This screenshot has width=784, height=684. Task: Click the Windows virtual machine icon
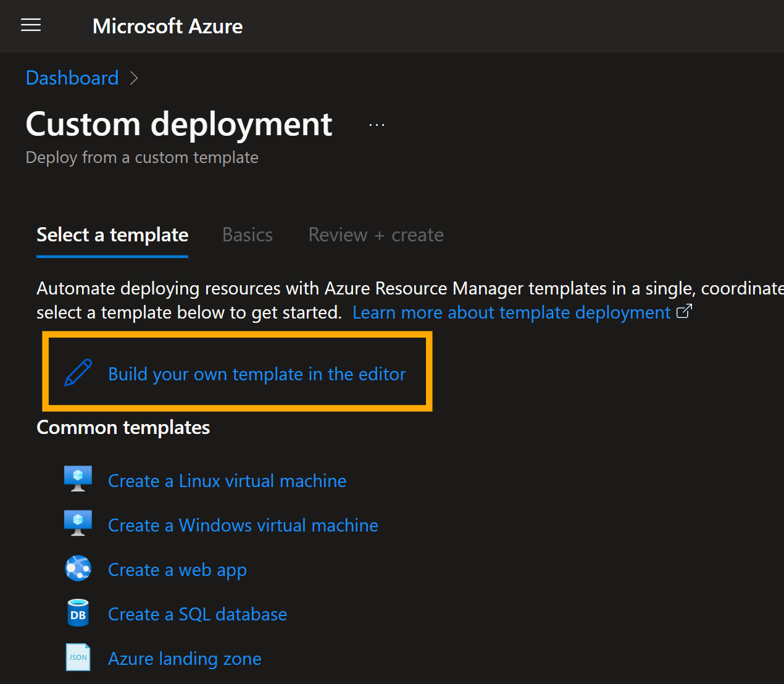coord(78,523)
